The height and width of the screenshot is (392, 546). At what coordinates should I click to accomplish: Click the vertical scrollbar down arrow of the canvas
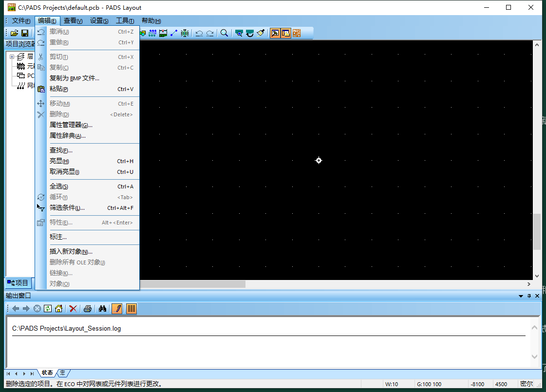click(537, 276)
